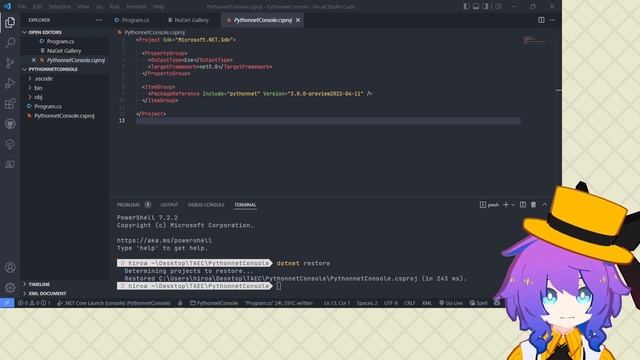Click the UTF-8 encoding indicator
This screenshot has height=360, width=640.
[x=391, y=303]
